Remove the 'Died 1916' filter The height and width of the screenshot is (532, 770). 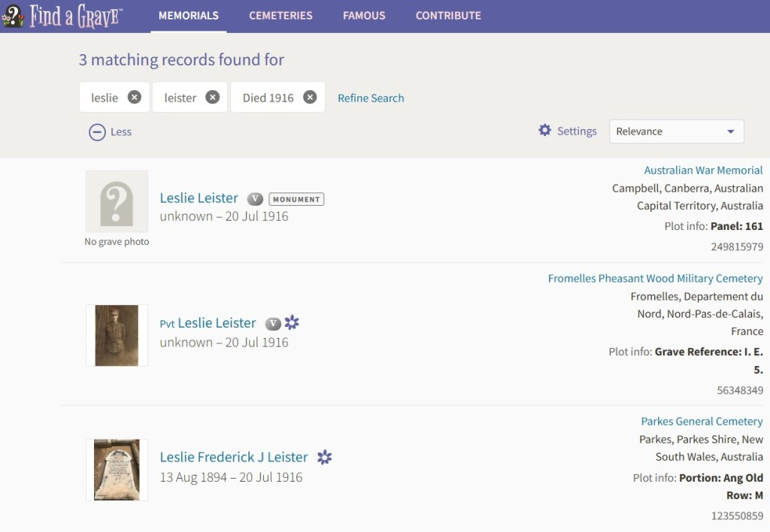[309, 97]
